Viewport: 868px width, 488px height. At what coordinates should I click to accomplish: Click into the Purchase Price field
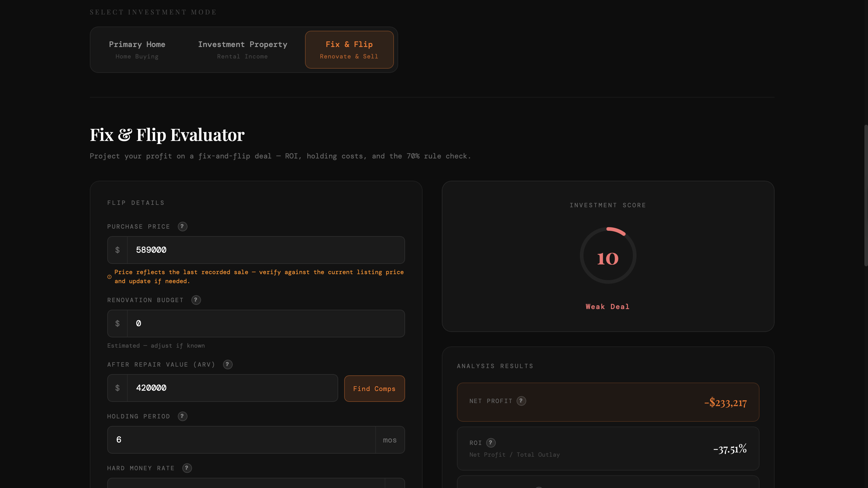[x=266, y=250]
